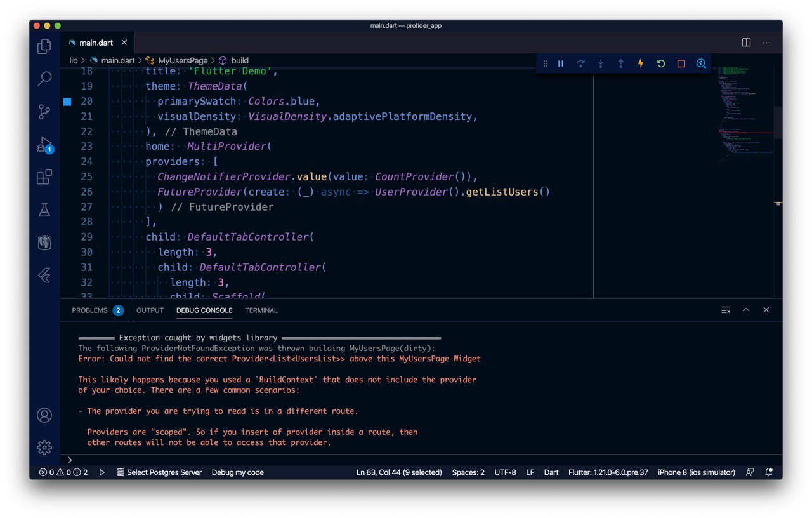
Task: Grab the debug toolbar drag handle
Action: [545, 63]
